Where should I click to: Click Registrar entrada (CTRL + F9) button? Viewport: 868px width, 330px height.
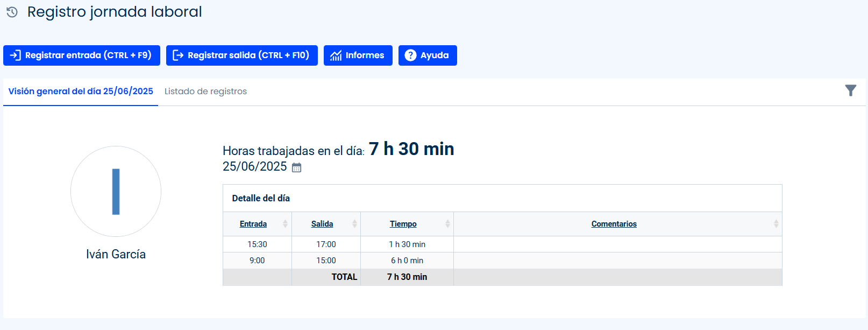click(x=82, y=55)
